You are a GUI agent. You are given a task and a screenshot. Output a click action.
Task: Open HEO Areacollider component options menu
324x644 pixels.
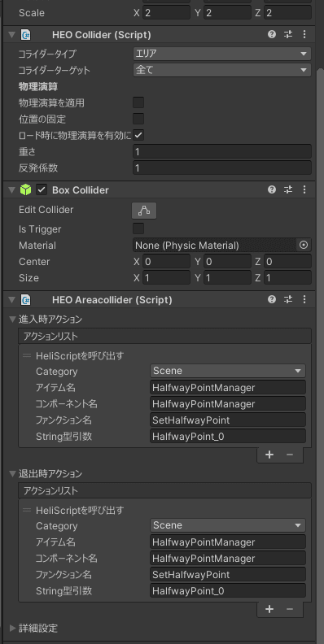coord(304,299)
